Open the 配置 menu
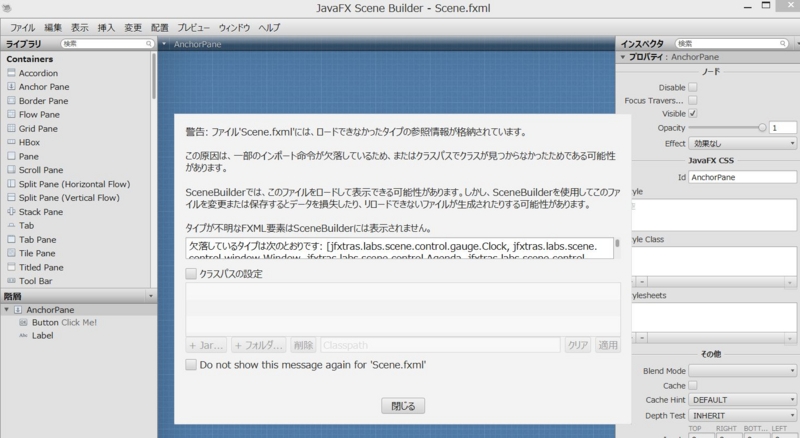The height and width of the screenshot is (438, 800). (x=160, y=28)
